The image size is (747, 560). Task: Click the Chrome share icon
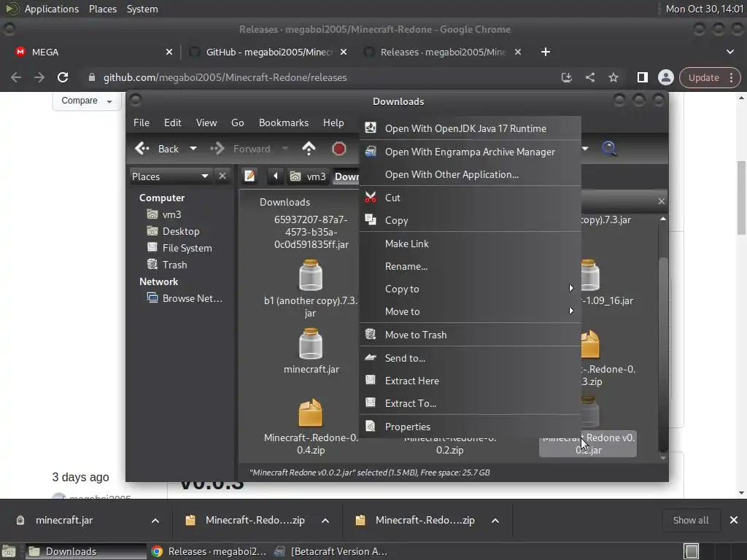[x=590, y=77]
